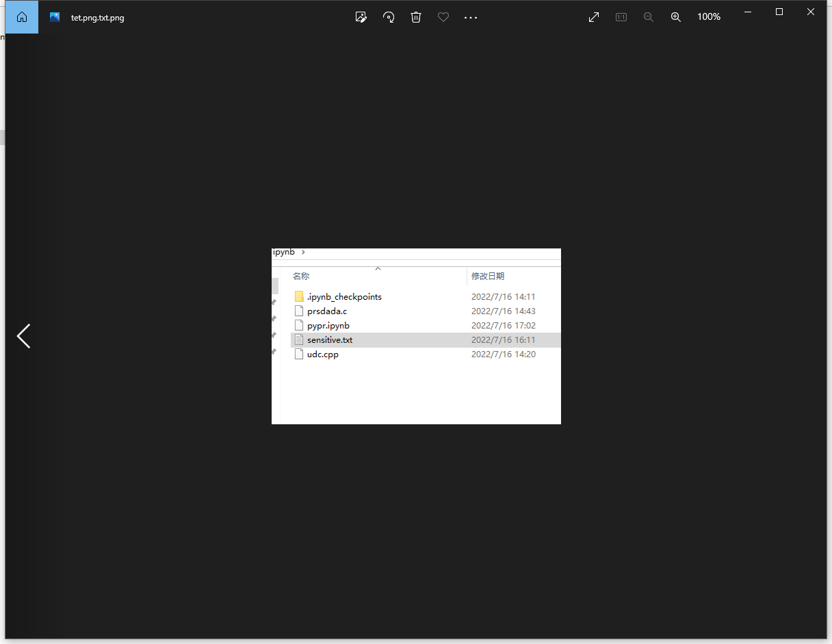Image resolution: width=832 pixels, height=644 pixels.
Task: Show actual size 1:1 icon
Action: (621, 17)
